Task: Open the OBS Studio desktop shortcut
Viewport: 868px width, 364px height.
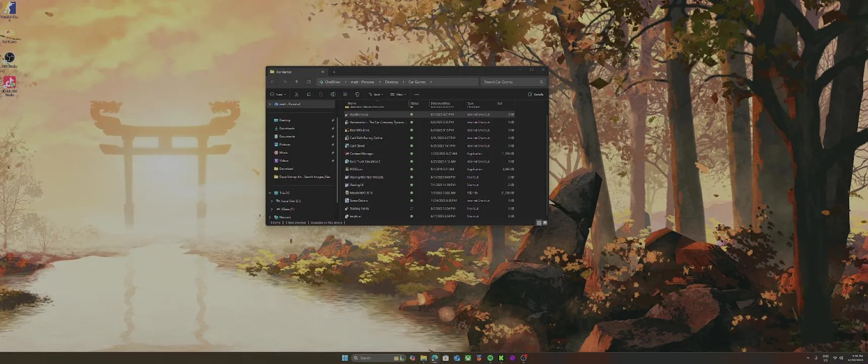Action: [9, 59]
